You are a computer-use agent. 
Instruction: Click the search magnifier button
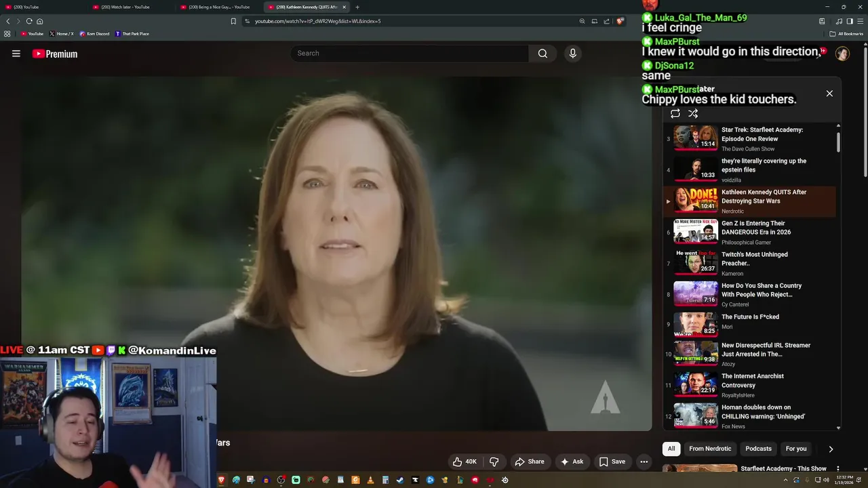coord(542,54)
